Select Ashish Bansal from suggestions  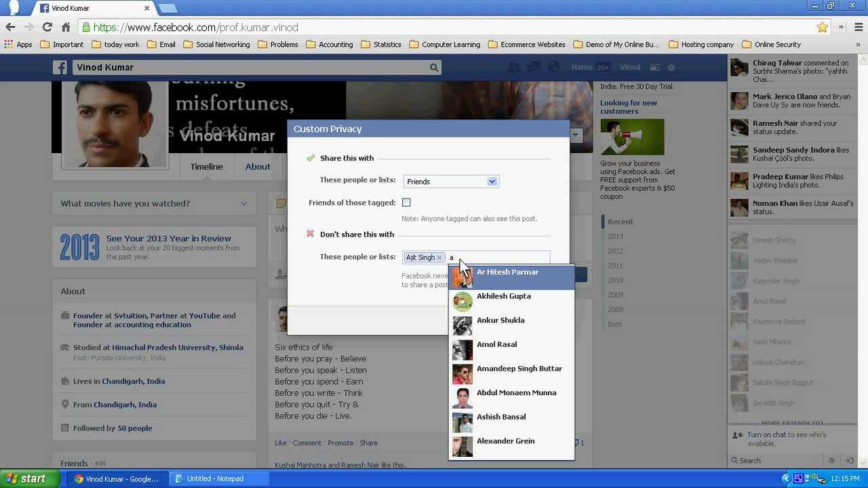pyautogui.click(x=511, y=422)
